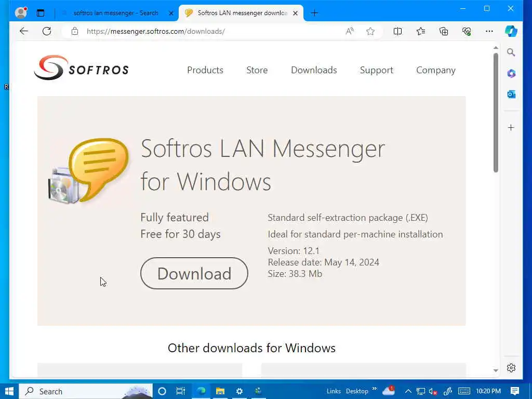Screen dimensions: 532x399
Task: Open the network tray icon
Action: click(421, 391)
